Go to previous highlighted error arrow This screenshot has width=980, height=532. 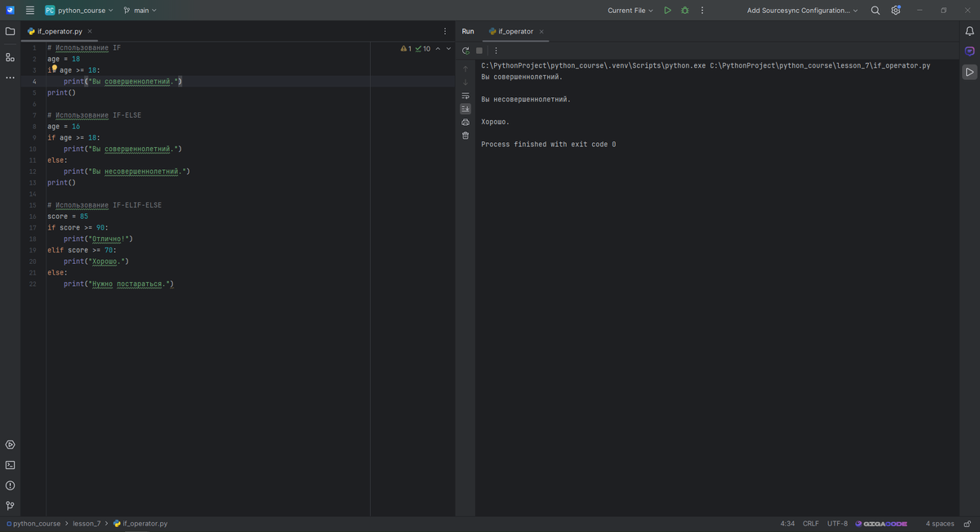coord(438,49)
